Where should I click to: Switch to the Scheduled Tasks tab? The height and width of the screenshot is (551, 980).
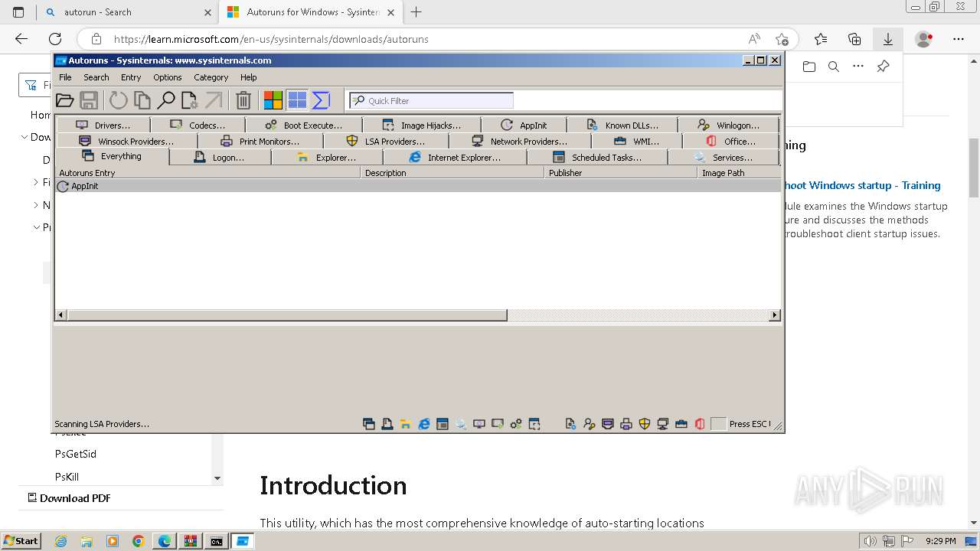[597, 157]
